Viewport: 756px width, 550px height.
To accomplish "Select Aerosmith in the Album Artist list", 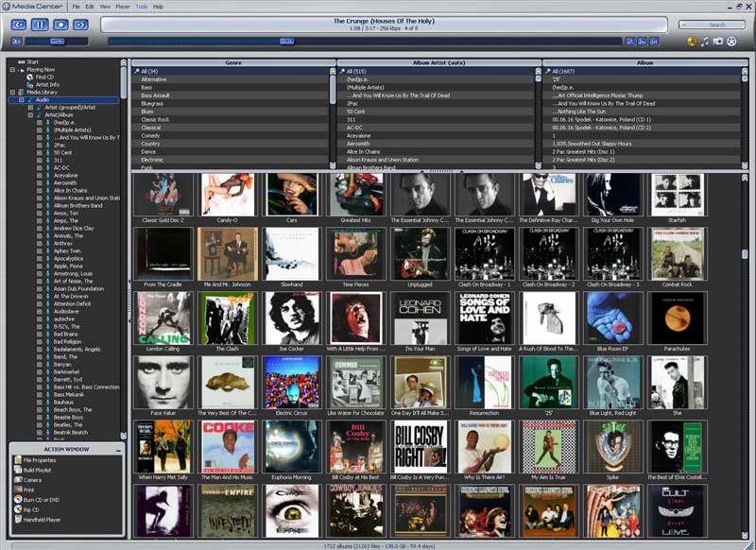I will point(437,144).
